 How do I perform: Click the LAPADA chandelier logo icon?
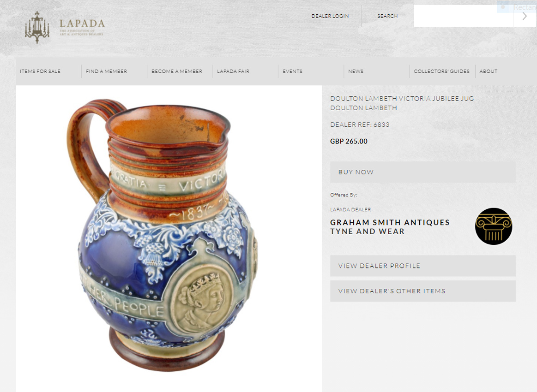(37, 27)
